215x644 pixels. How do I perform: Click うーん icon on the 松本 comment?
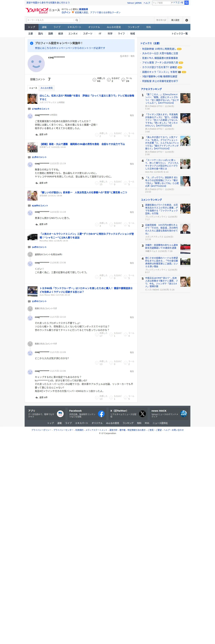(x=126, y=135)
